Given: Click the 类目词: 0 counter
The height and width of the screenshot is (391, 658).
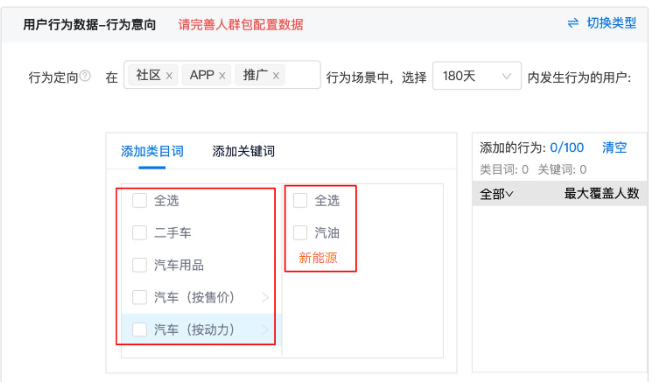Looking at the screenshot, I should tap(504, 169).
